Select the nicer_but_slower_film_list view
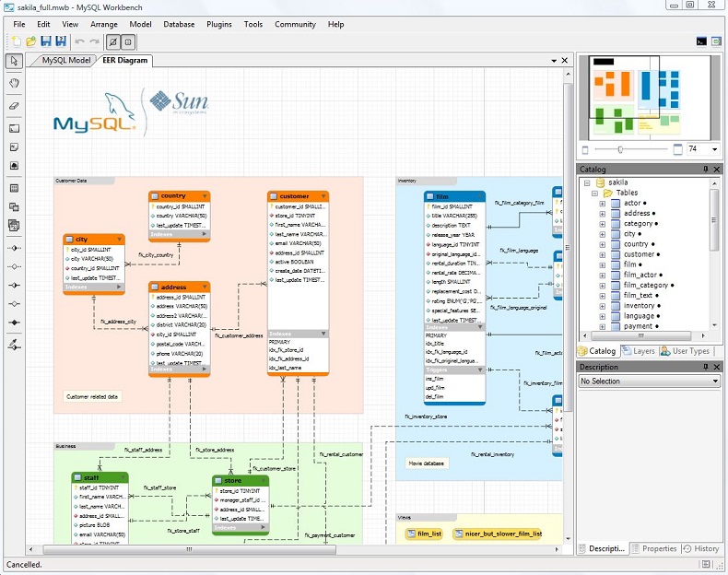728x575 pixels. 498,534
